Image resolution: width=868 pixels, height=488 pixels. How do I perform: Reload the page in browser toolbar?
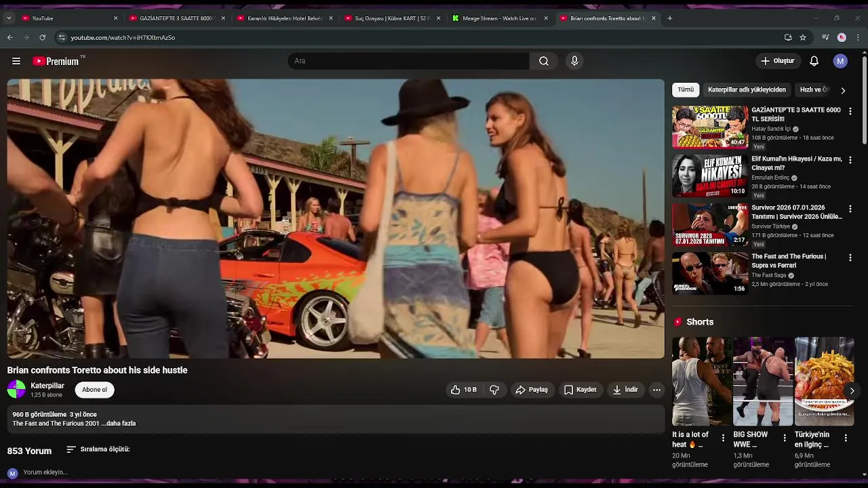[42, 37]
